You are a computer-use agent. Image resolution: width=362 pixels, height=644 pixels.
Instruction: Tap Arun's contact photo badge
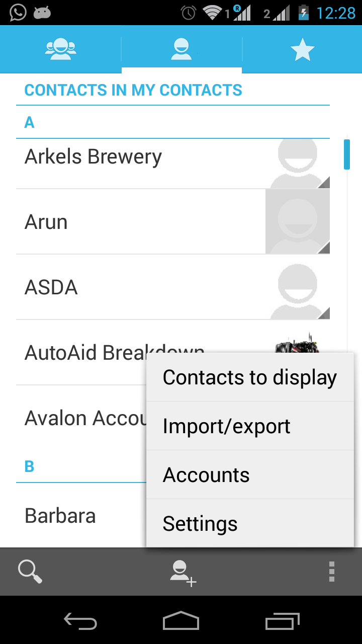[x=298, y=221]
